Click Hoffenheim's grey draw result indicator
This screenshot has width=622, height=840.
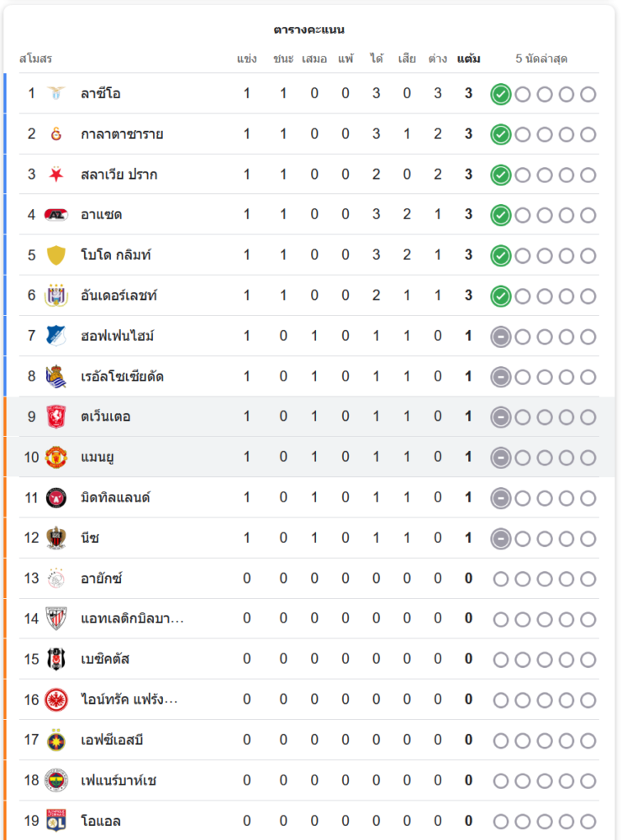click(500, 337)
